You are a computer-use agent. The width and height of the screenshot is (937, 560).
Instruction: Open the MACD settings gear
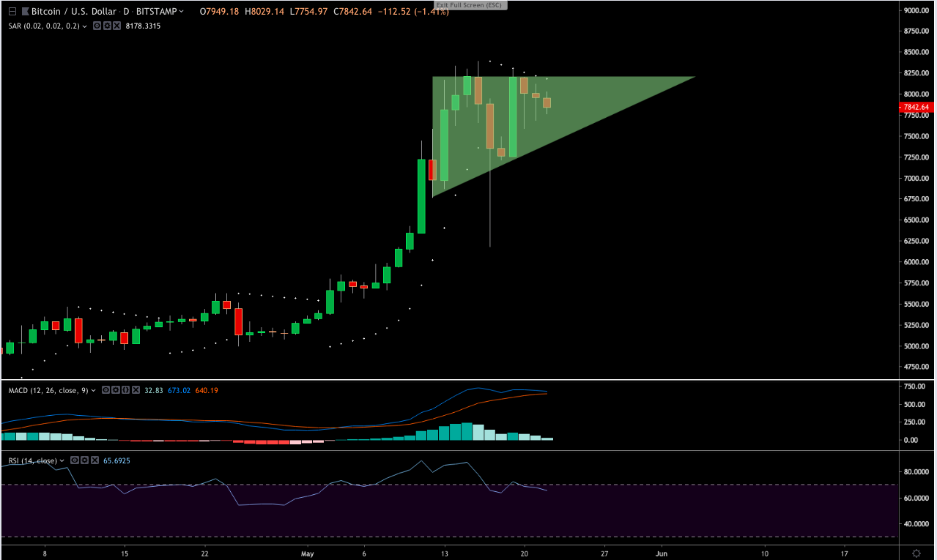tap(116, 390)
